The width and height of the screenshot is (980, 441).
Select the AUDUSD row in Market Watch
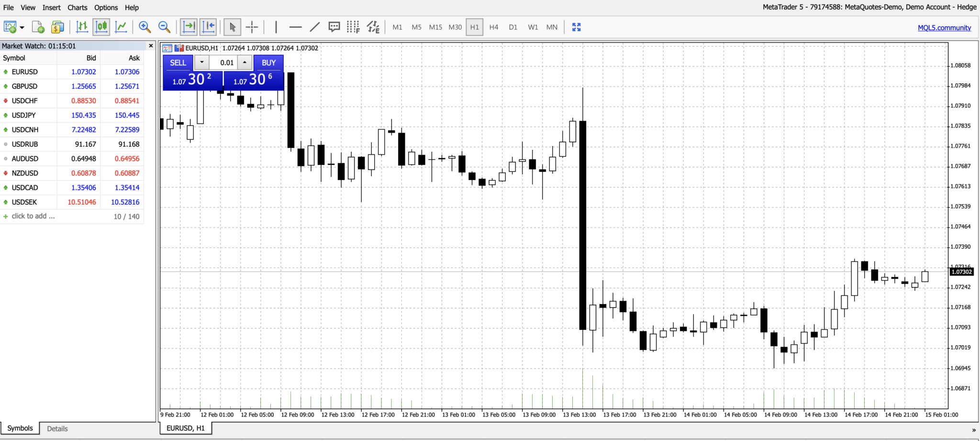[x=72, y=158]
